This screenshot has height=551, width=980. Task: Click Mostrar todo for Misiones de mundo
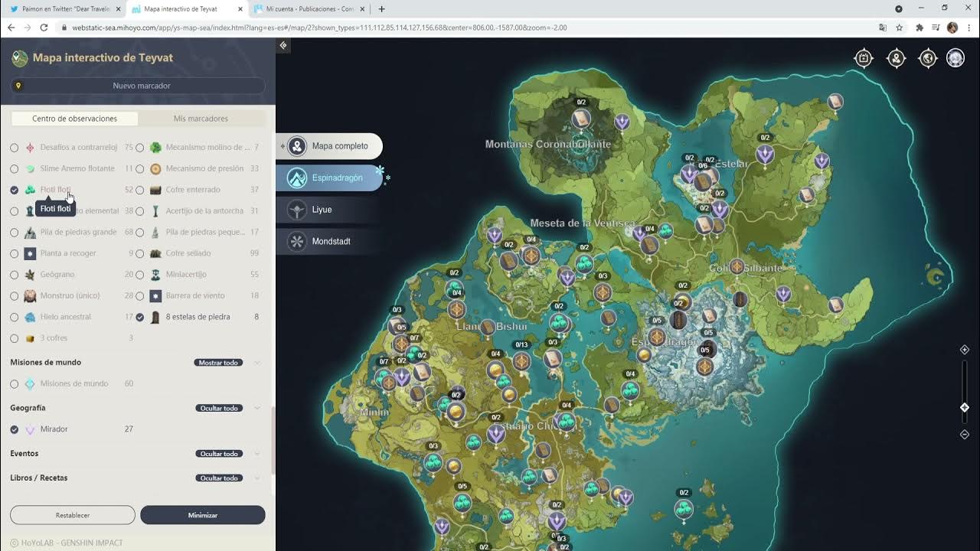click(x=218, y=363)
